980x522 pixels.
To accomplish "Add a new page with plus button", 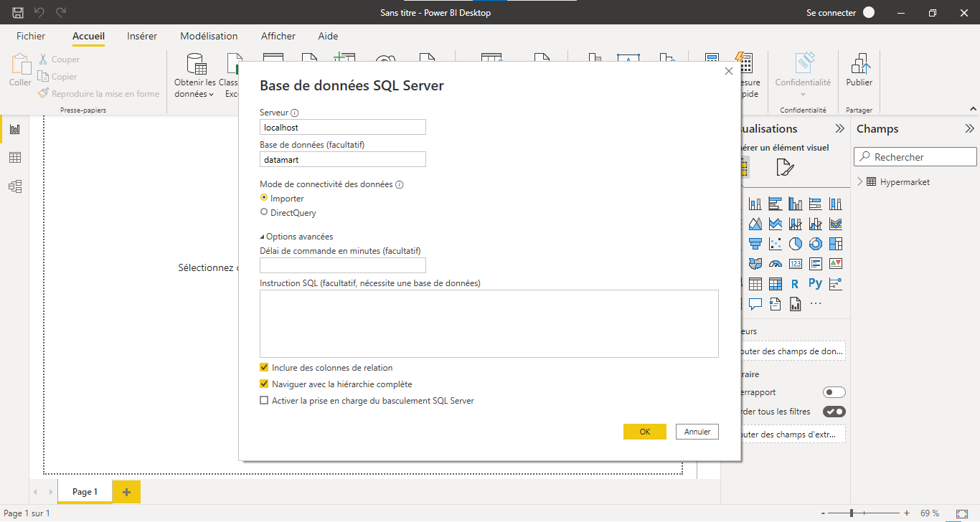I will [x=127, y=492].
